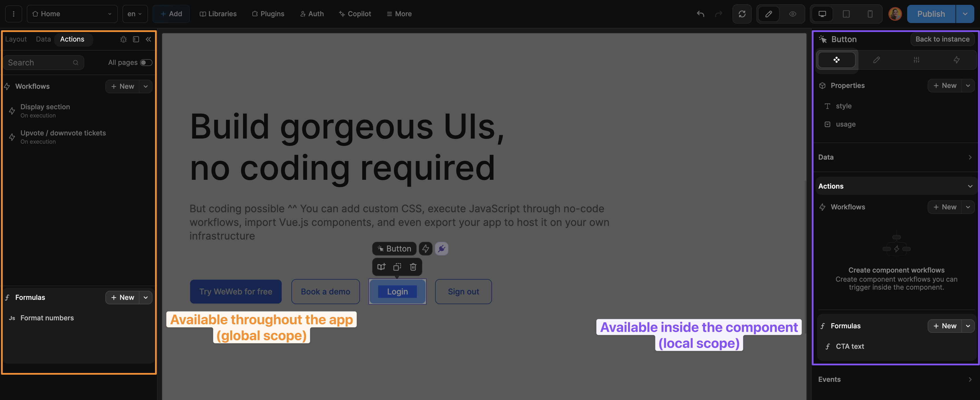Click the refresh sync icon
Viewport: 980px width, 400px height.
tap(742, 14)
